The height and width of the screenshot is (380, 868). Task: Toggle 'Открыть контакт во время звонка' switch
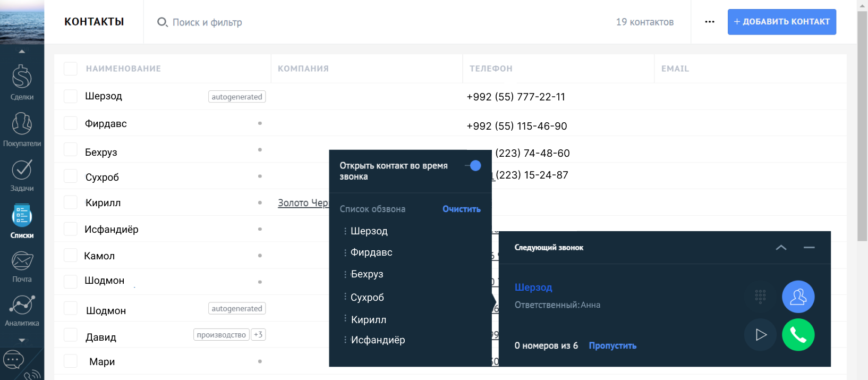tap(473, 166)
